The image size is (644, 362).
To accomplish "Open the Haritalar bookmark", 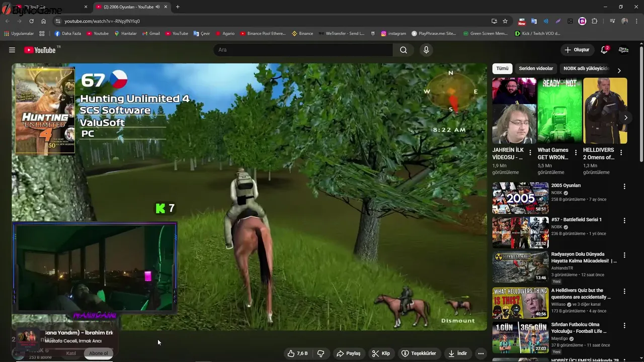I will [x=125, y=34].
